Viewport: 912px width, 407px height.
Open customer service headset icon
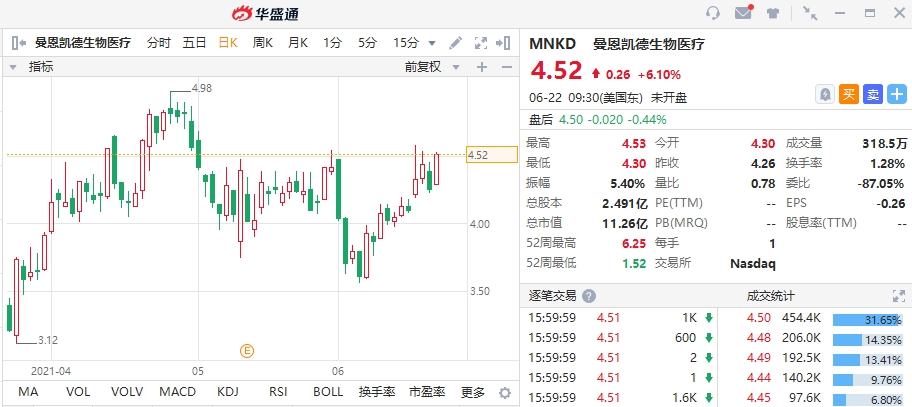712,13
